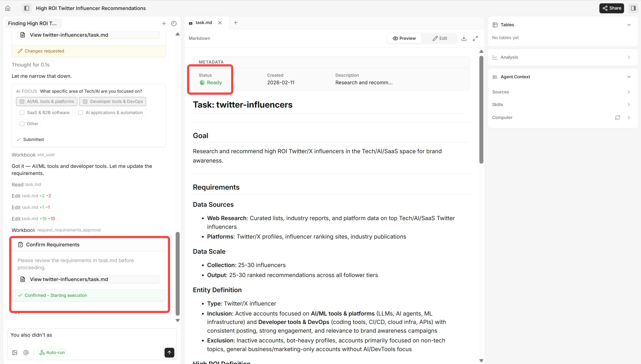Check the SaaS & B2B software box
This screenshot has width=641, height=364.
tap(22, 113)
